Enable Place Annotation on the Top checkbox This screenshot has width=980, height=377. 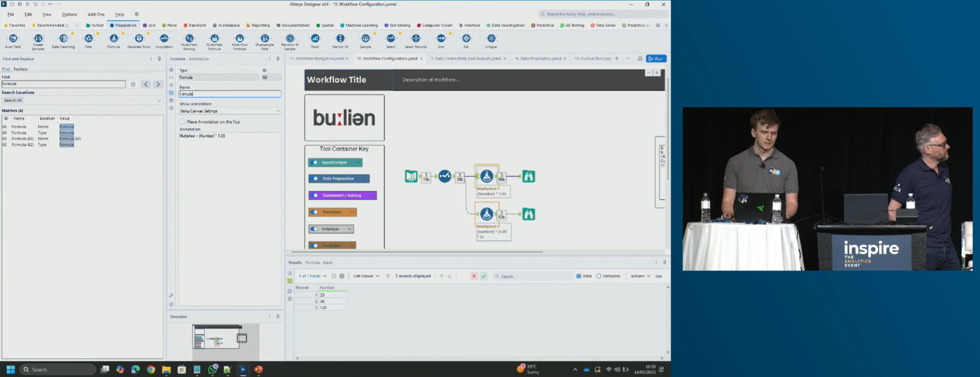pyautogui.click(x=182, y=122)
